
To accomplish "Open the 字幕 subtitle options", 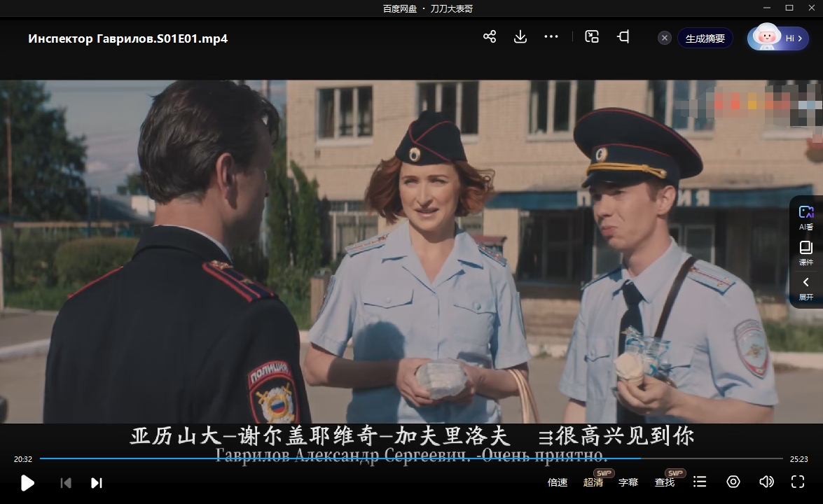I will click(x=628, y=482).
